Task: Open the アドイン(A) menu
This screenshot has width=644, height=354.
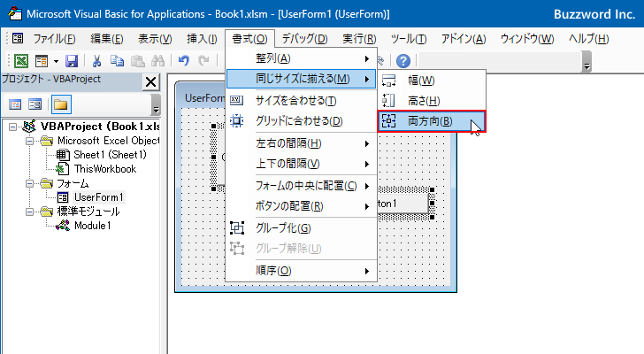Action: 464,39
